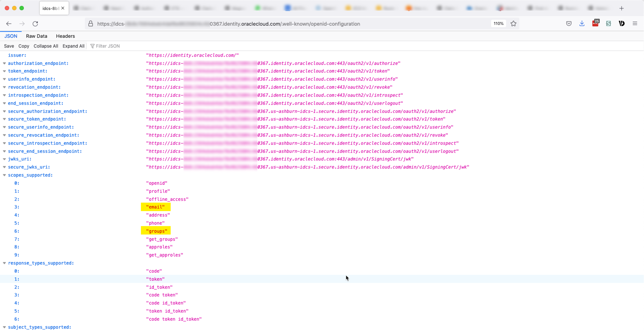Click the padlock site security icon

(90, 24)
